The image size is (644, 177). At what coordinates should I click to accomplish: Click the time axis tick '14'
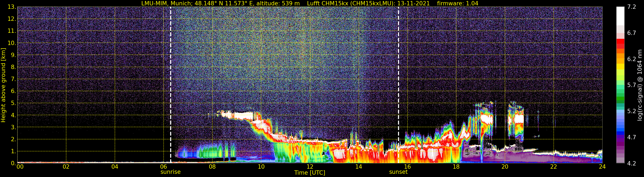(x=358, y=167)
